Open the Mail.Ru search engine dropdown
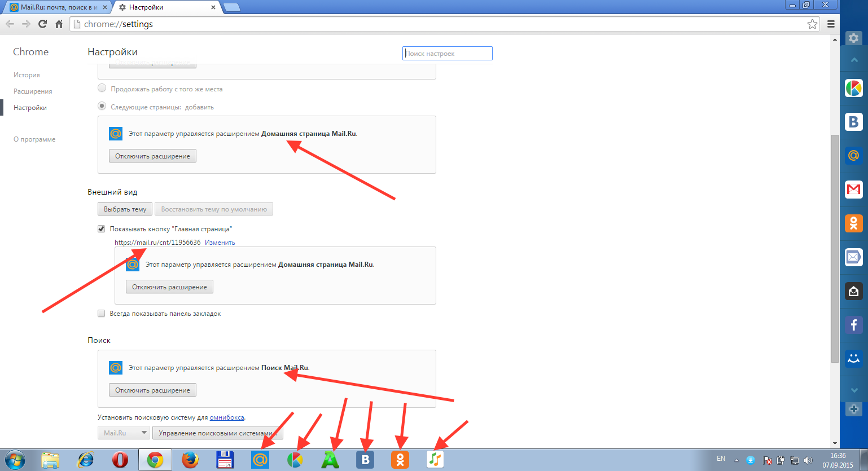868x471 pixels. point(124,433)
